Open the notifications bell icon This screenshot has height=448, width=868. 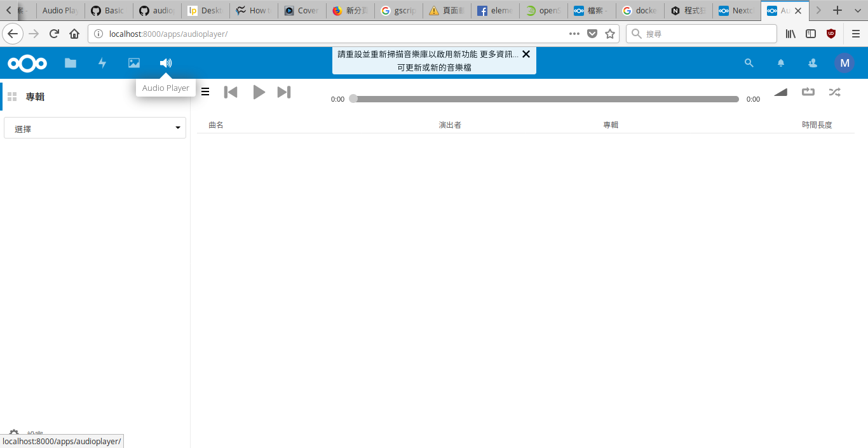pos(780,62)
